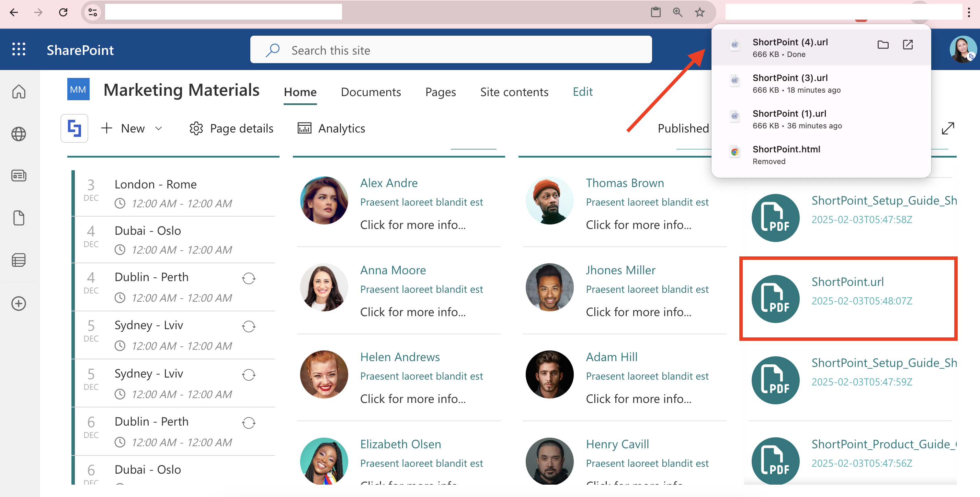Click the create plus circle icon in sidebar

coord(19,303)
